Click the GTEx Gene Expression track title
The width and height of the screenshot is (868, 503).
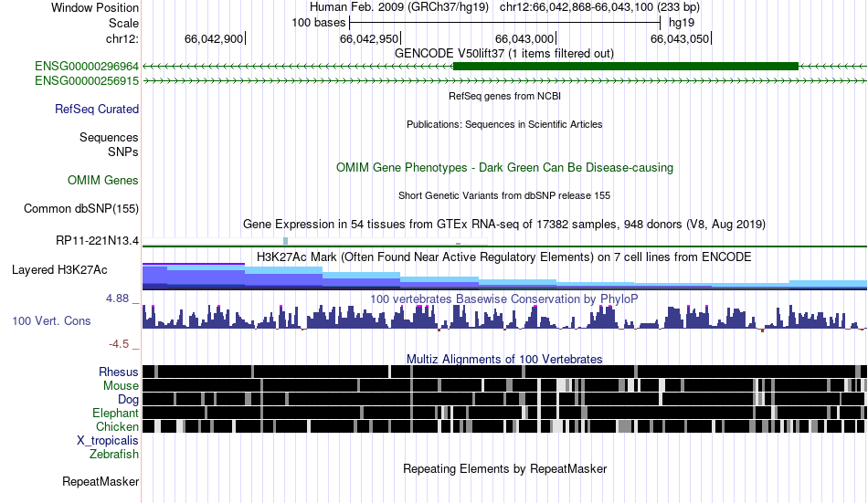tap(504, 224)
